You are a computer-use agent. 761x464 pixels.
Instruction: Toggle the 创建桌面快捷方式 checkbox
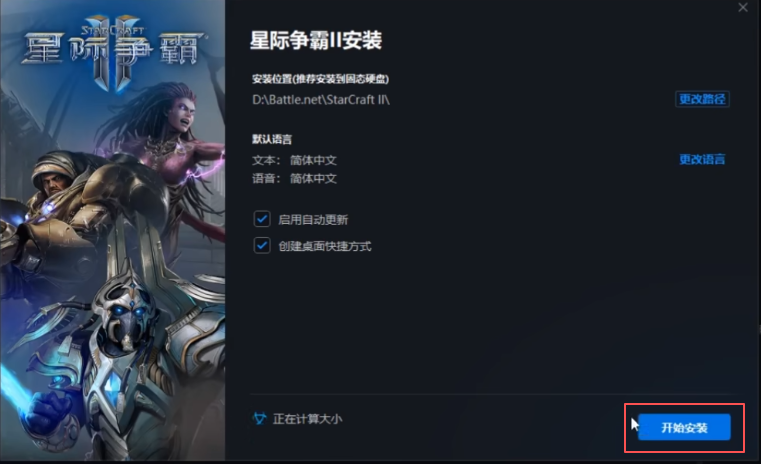click(x=262, y=246)
